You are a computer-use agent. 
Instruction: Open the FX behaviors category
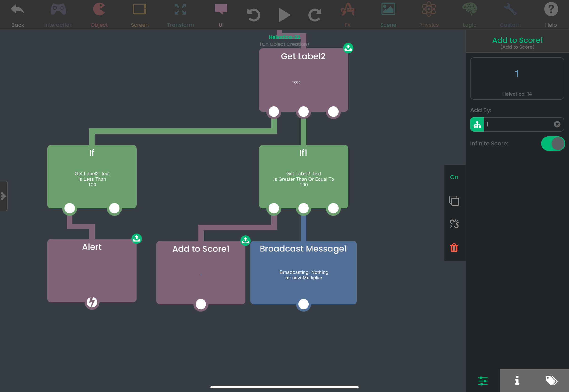click(x=347, y=15)
